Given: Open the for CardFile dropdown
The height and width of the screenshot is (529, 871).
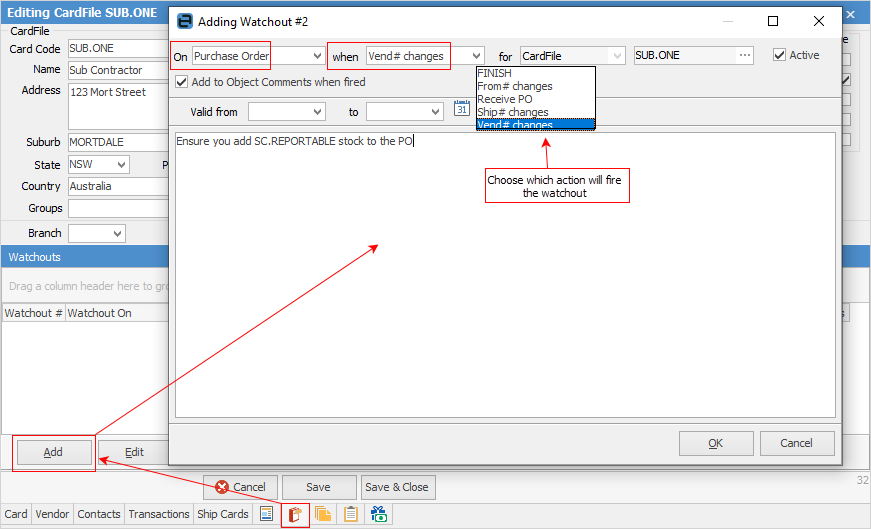Looking at the screenshot, I should tap(617, 56).
